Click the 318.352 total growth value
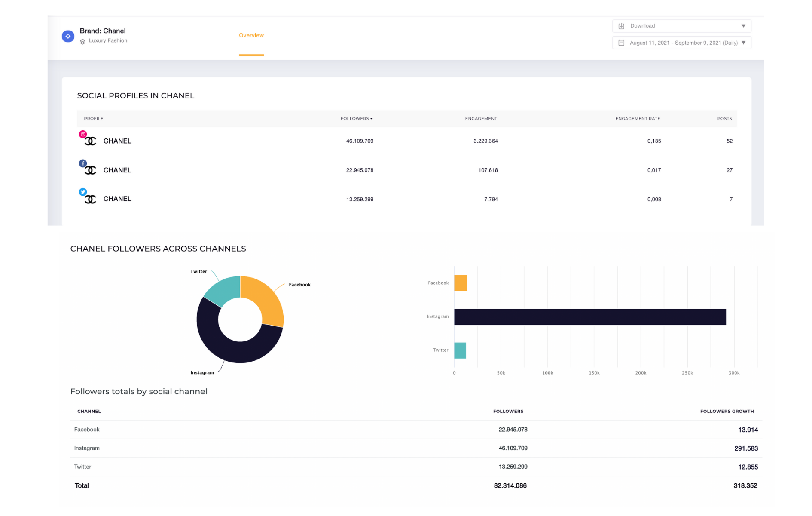Viewport: 812px width, 516px height. point(745,485)
